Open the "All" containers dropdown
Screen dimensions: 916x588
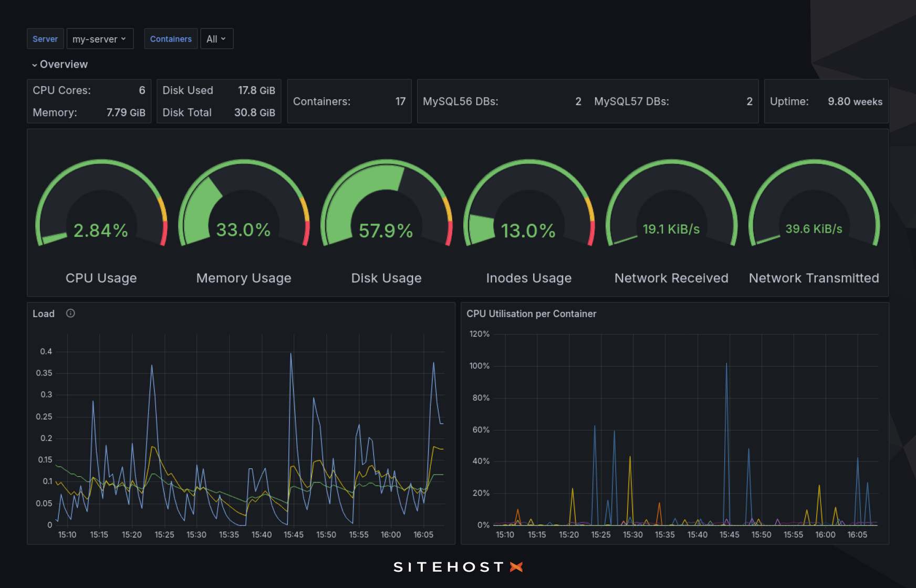216,38
